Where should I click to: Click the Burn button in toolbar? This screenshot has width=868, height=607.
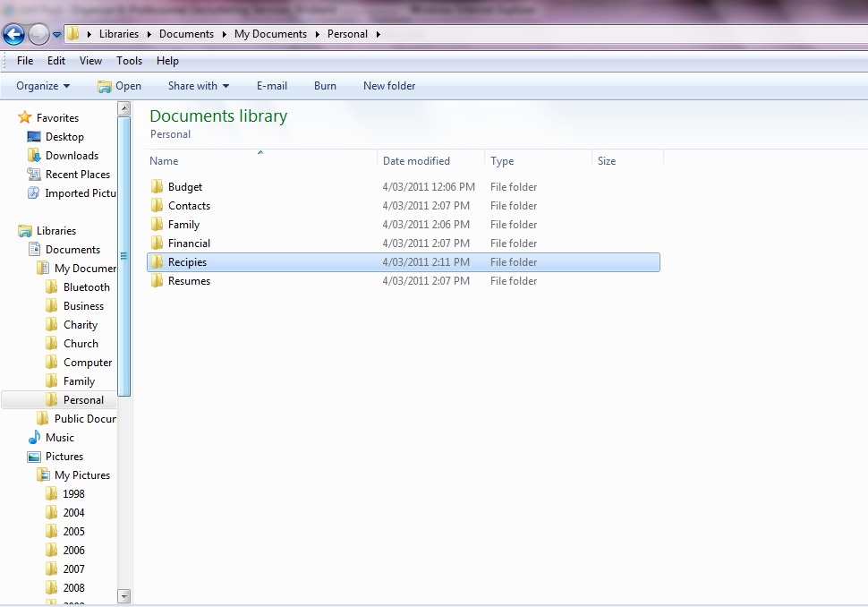pyautogui.click(x=325, y=86)
